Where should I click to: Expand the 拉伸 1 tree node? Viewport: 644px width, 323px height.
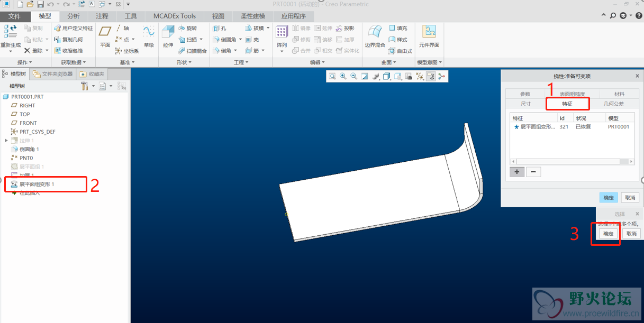[6, 140]
